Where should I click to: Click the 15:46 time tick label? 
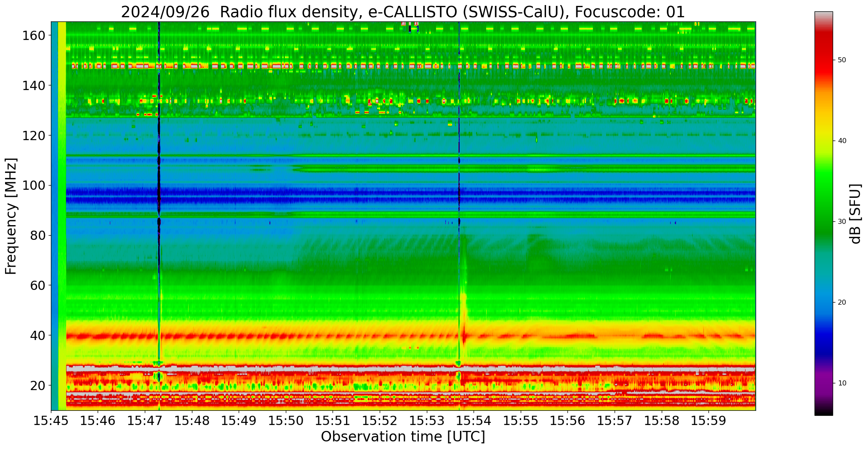point(98,420)
